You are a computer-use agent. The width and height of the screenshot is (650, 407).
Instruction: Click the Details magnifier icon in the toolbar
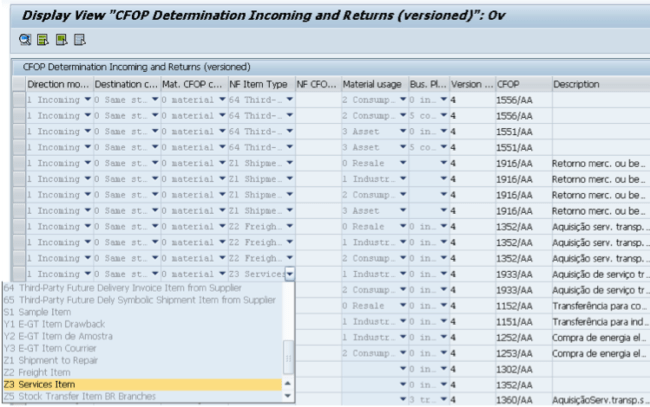click(x=25, y=40)
